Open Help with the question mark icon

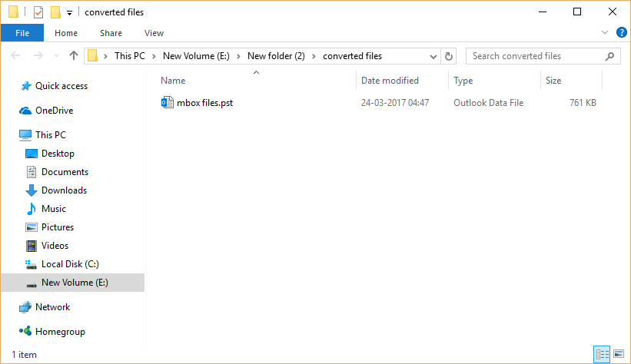tap(621, 32)
